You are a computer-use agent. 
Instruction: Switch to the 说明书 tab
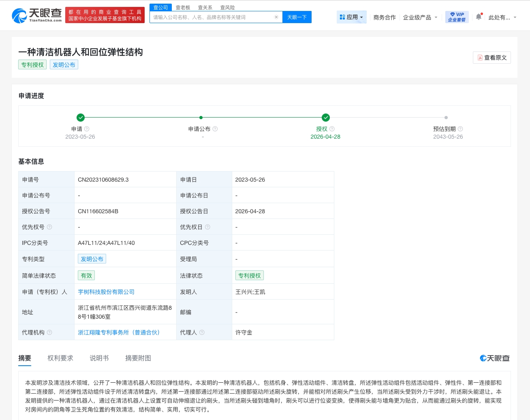click(x=99, y=358)
